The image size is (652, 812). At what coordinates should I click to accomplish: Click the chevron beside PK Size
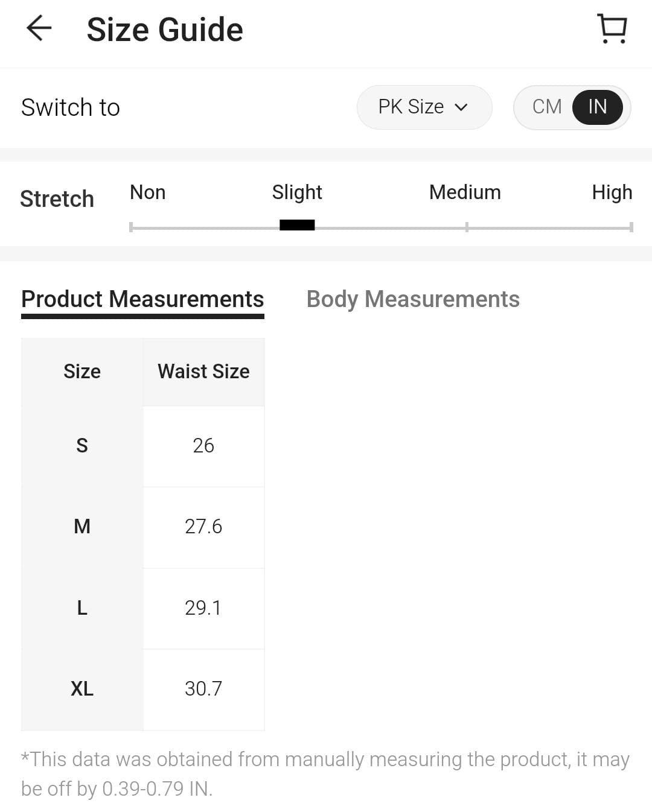pos(461,107)
